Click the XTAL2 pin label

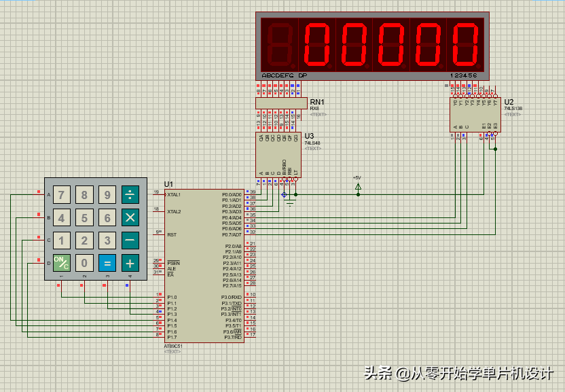(174, 212)
